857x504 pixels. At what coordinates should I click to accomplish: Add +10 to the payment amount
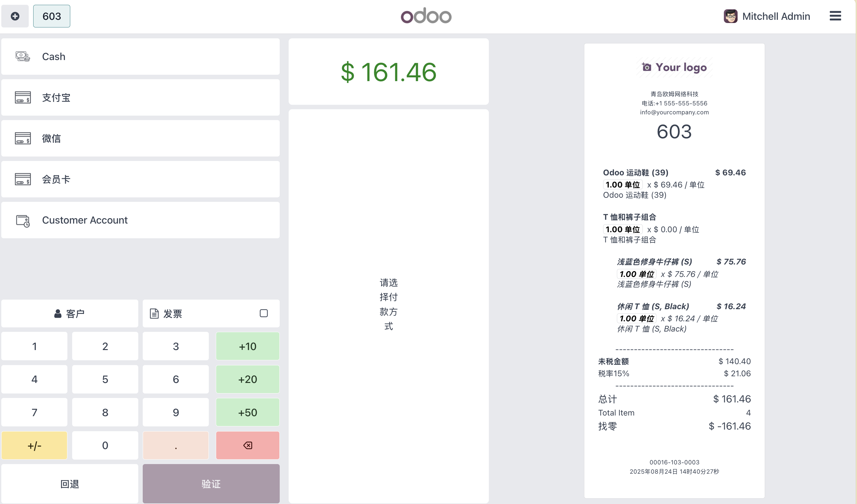point(247,346)
